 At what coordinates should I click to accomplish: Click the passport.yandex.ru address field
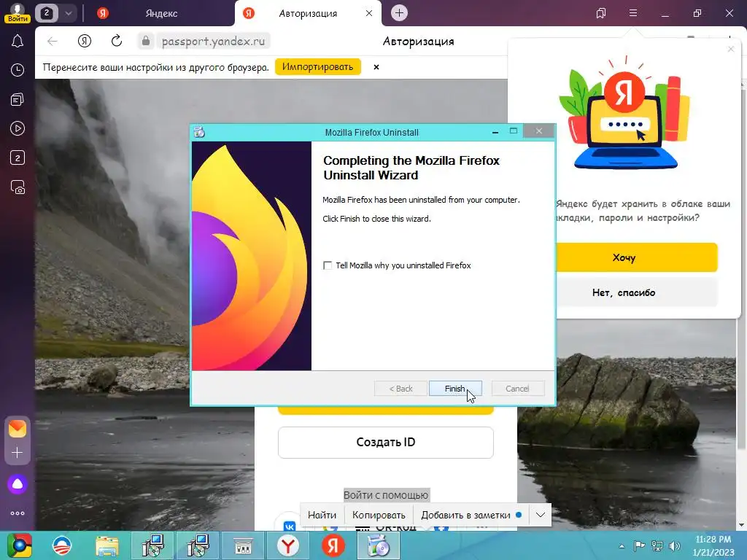[x=213, y=42]
